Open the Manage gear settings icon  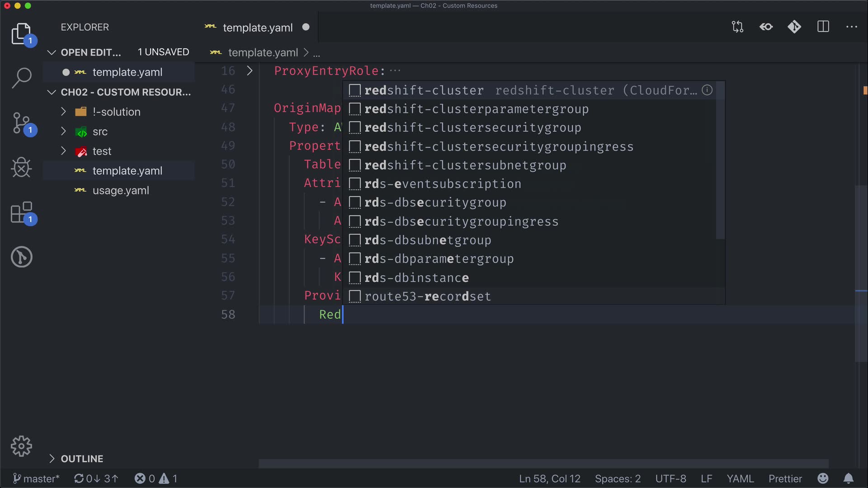(x=21, y=446)
